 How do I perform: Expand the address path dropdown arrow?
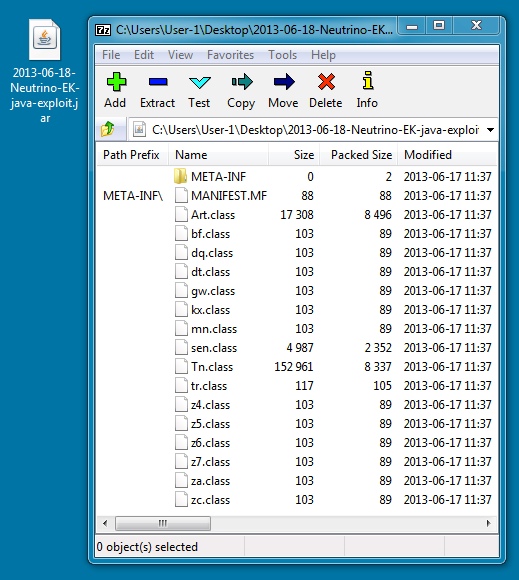490,130
